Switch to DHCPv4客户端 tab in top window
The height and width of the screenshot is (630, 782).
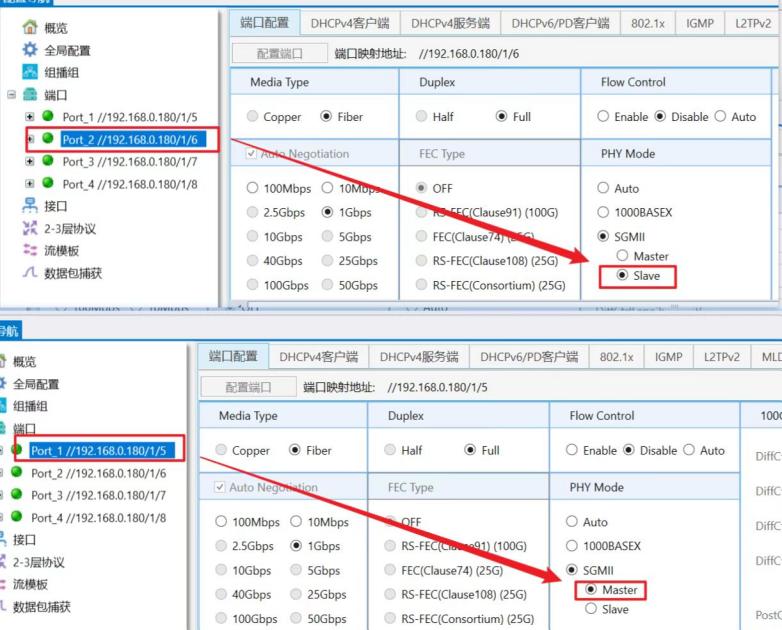click(x=350, y=23)
